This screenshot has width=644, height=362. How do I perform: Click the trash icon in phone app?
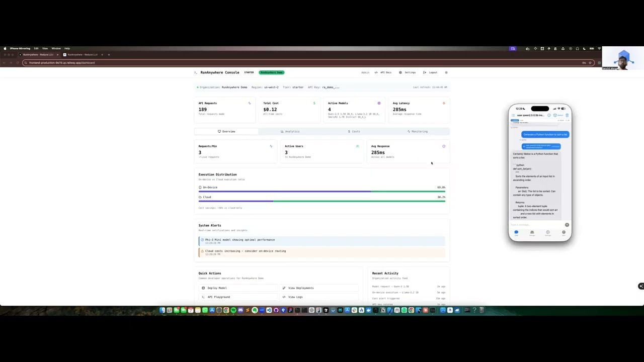pos(567,115)
